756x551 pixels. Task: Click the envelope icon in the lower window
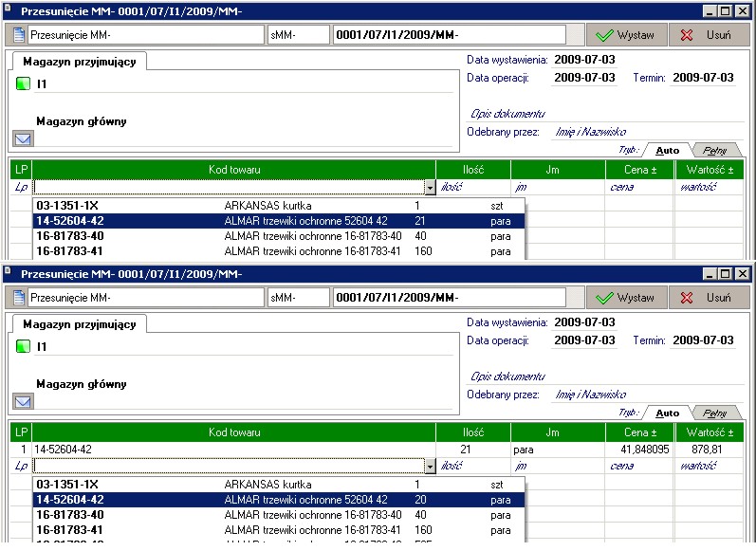tap(23, 402)
